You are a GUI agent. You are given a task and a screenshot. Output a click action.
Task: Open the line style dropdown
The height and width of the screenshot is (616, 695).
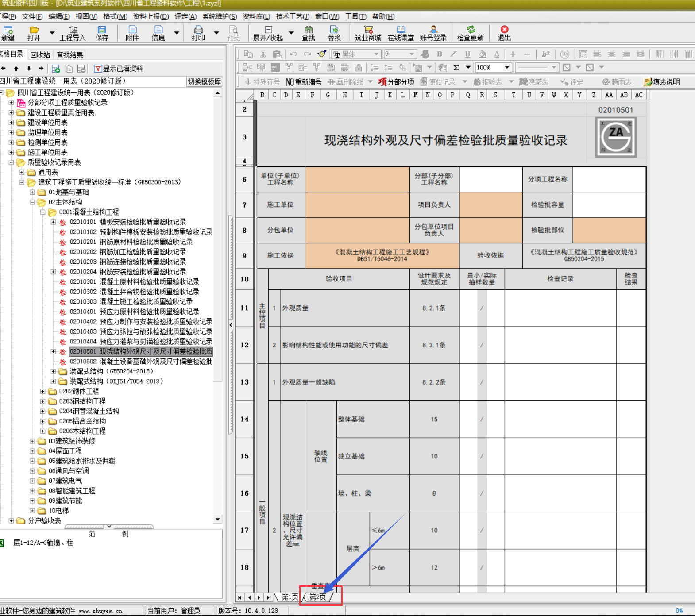pos(554,68)
